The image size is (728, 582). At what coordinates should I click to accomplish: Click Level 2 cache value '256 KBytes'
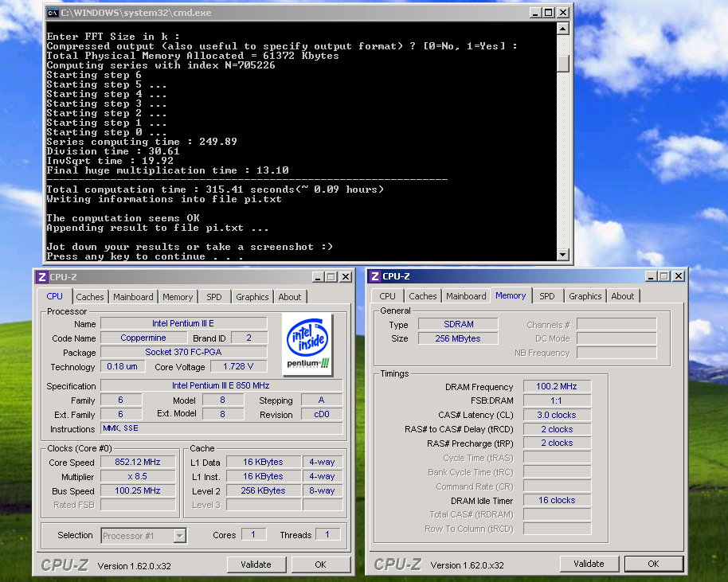(264, 490)
